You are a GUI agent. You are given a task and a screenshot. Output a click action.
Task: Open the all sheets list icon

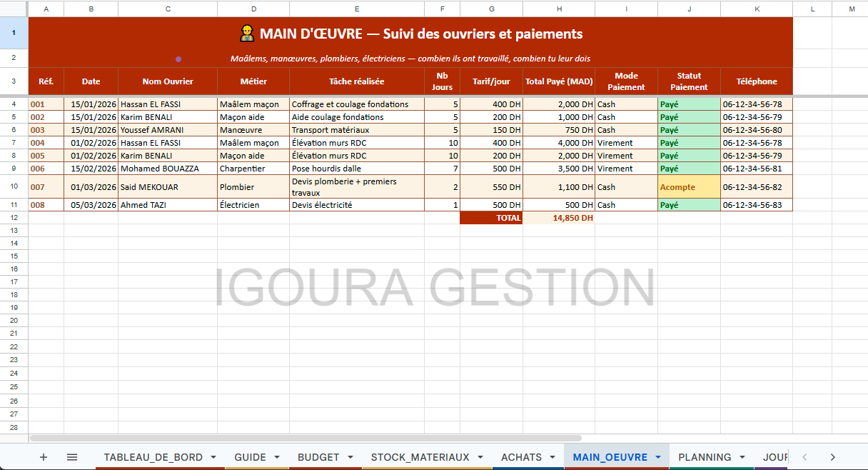pyautogui.click(x=72, y=457)
